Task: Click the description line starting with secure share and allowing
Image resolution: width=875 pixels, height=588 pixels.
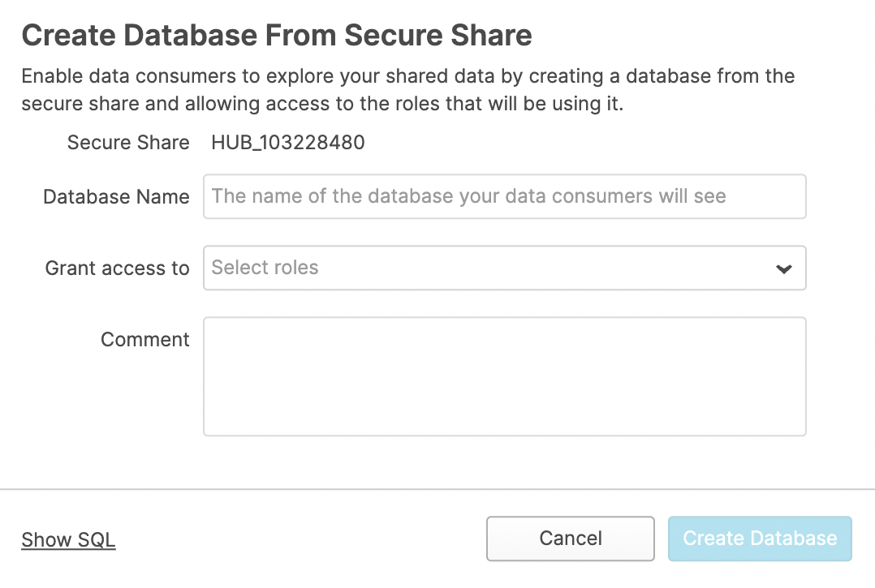Action: [321, 105]
